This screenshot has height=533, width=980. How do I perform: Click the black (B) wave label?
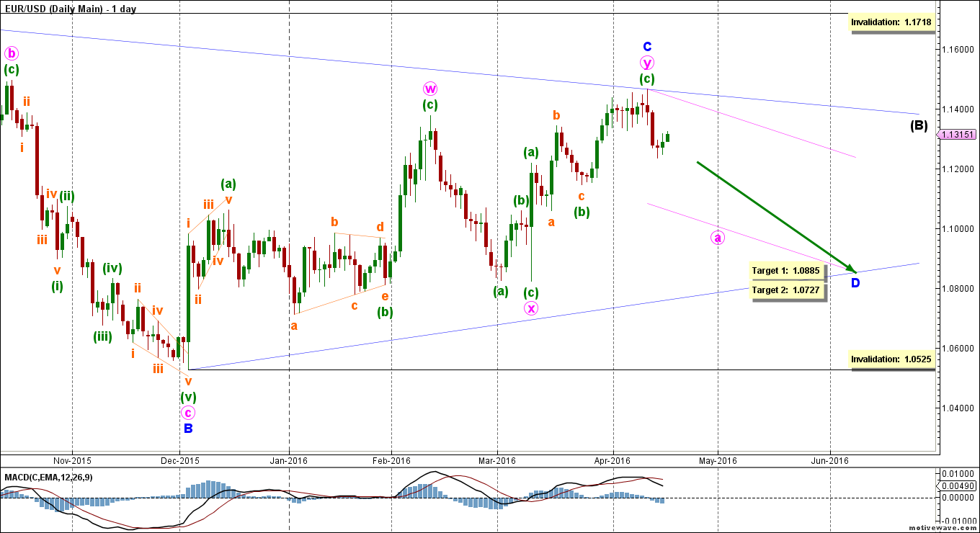click(918, 125)
